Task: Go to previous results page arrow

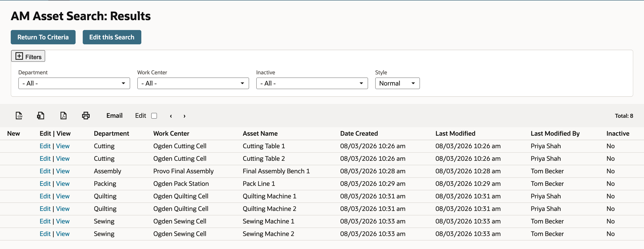Action: point(171,116)
